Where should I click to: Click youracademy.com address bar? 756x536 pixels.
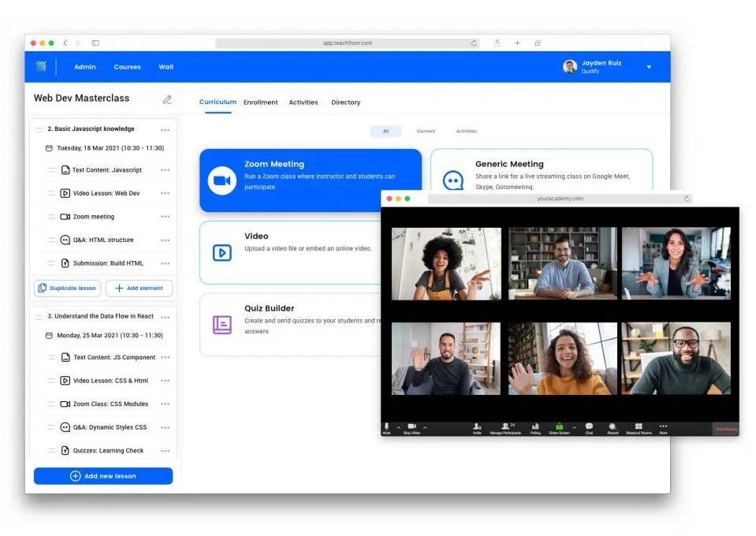[560, 199]
